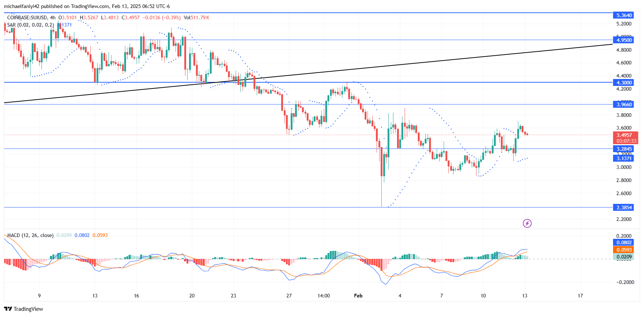Viewport: 644px width, 316px height.
Task: Click the 9 date label on time axis
Action: 39,296
